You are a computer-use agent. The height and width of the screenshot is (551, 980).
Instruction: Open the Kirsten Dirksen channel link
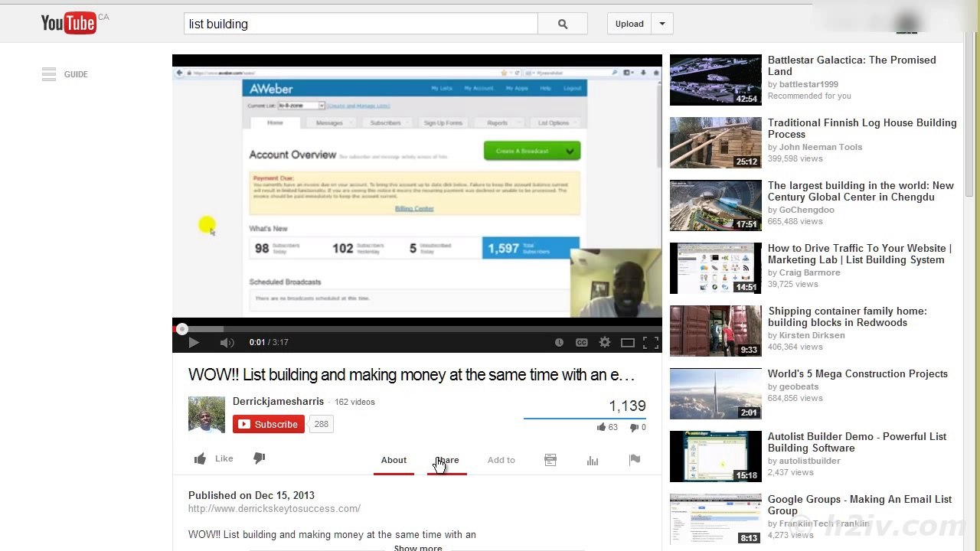pos(812,335)
